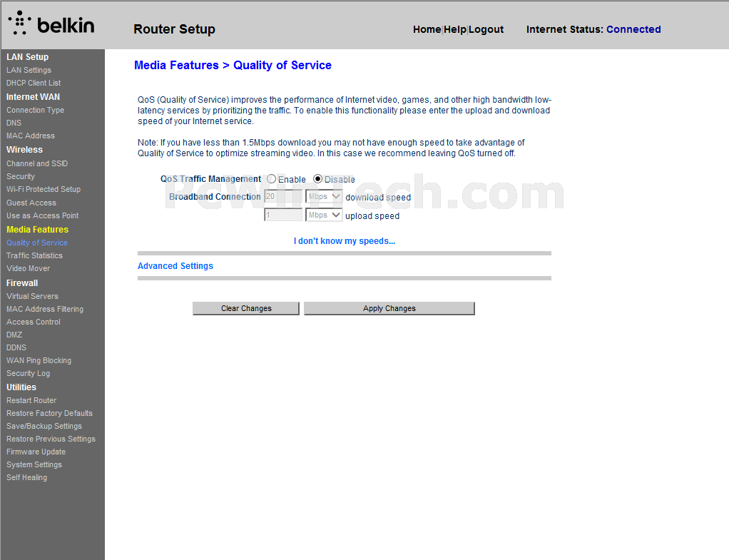Click the page title Media Features > Quality of Service
729x560 pixels.
pyautogui.click(x=233, y=65)
